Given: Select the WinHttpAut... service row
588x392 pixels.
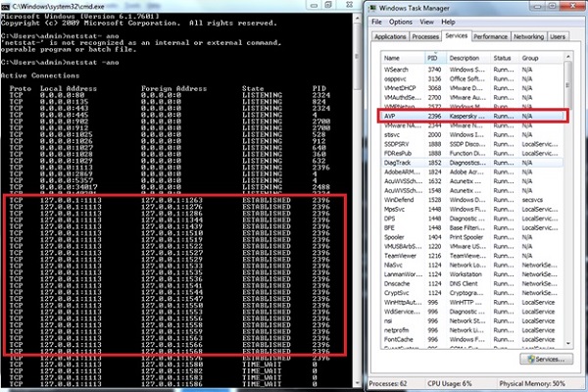Looking at the screenshot, I should [472, 303].
